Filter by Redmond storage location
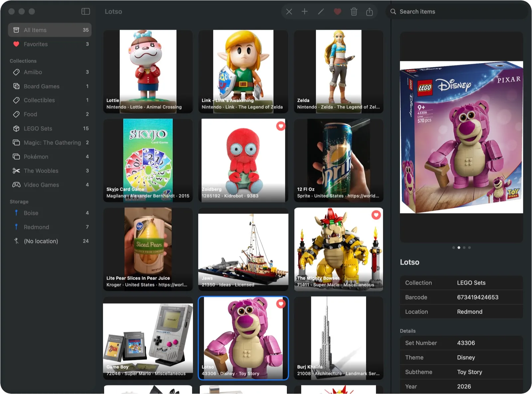Image resolution: width=532 pixels, height=394 pixels. [x=50, y=227]
